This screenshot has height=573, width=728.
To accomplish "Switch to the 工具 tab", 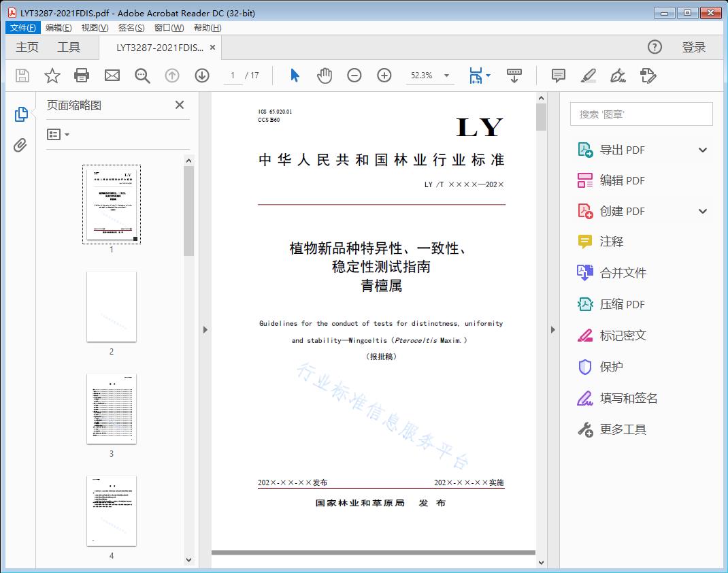I will point(69,47).
